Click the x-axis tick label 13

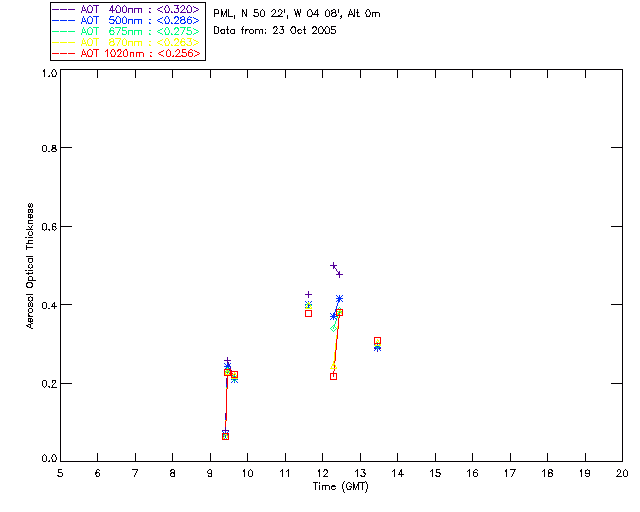tap(360, 474)
